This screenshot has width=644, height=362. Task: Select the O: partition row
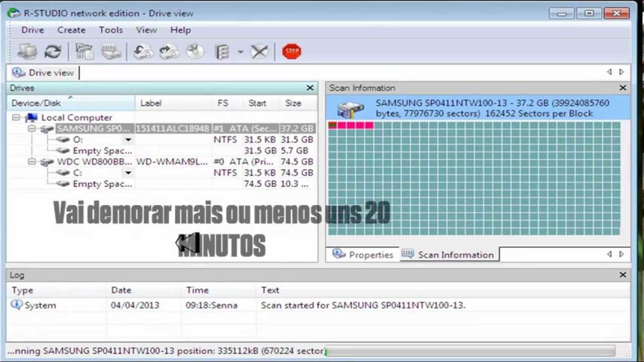click(78, 140)
